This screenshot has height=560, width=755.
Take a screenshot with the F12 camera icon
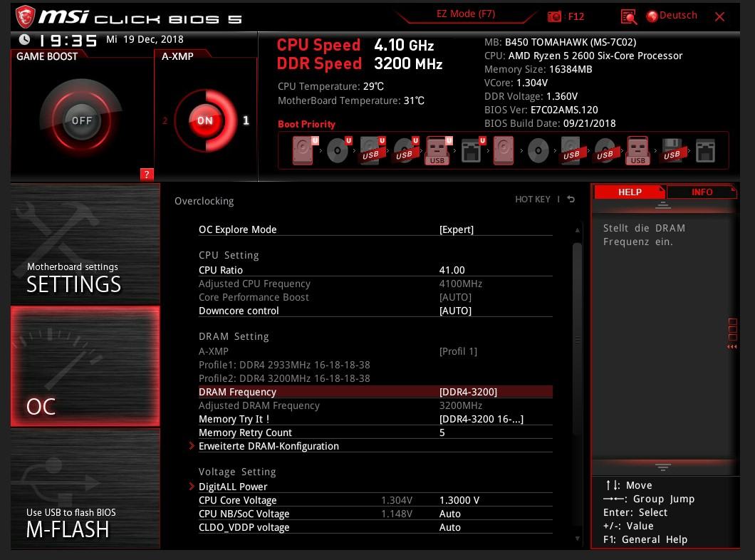click(554, 17)
